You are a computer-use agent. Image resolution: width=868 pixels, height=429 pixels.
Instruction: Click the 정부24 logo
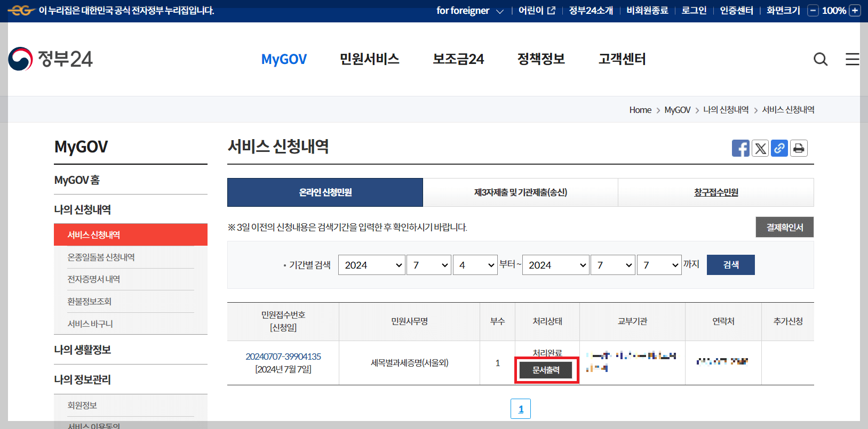51,59
